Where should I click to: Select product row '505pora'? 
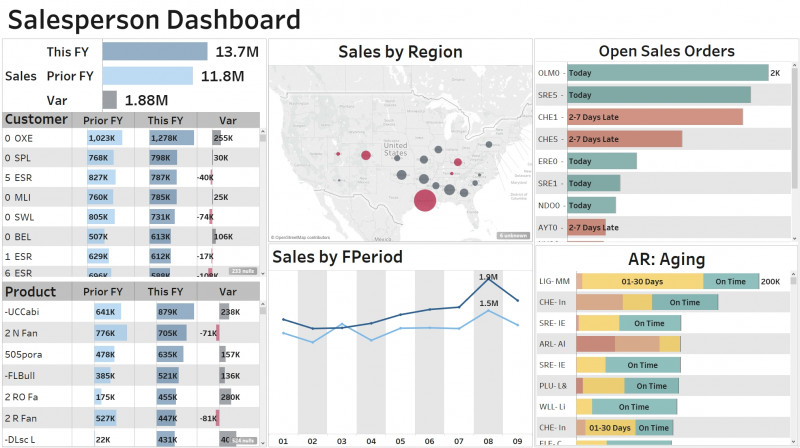coord(131,354)
